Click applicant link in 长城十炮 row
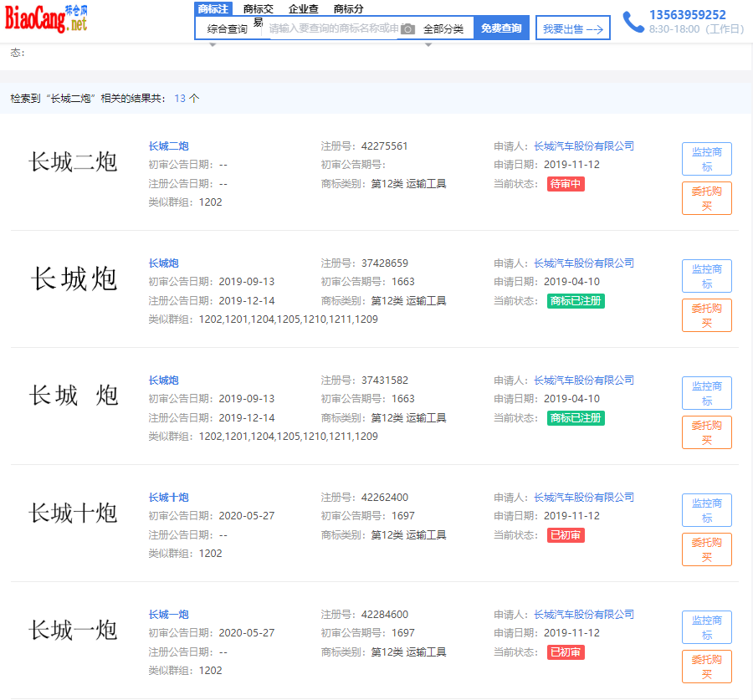Screen dimensions: 753x700 click(584, 498)
